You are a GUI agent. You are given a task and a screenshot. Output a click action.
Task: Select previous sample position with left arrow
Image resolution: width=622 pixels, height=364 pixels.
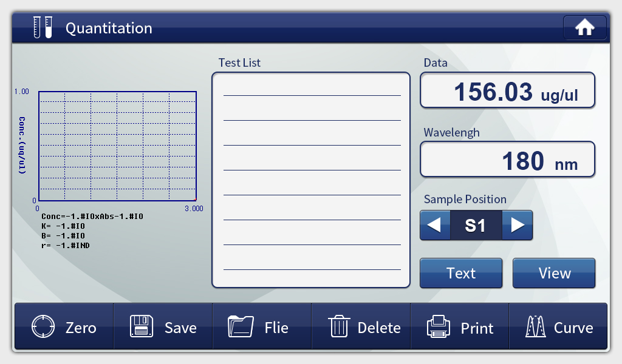435,226
